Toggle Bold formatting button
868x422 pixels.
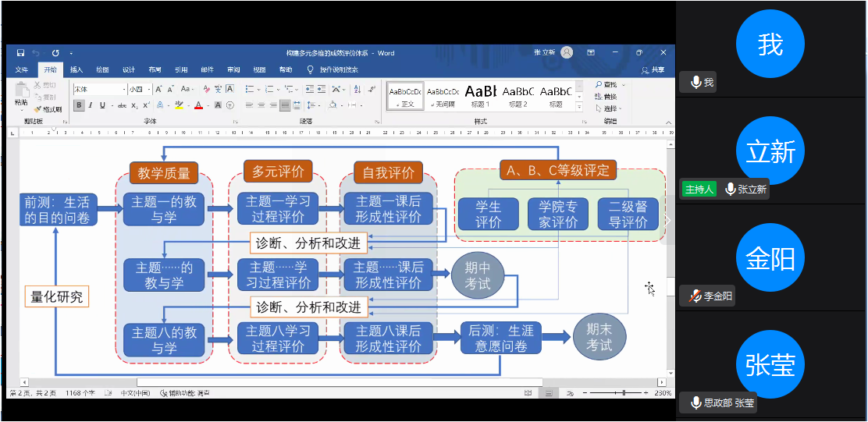coord(79,105)
